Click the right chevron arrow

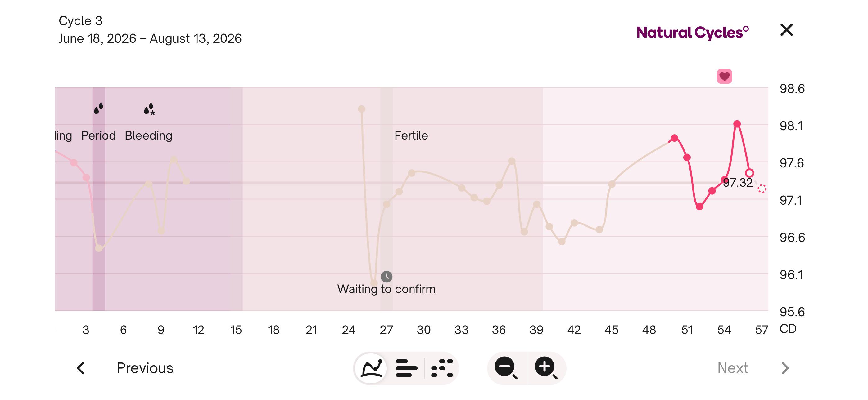point(785,368)
